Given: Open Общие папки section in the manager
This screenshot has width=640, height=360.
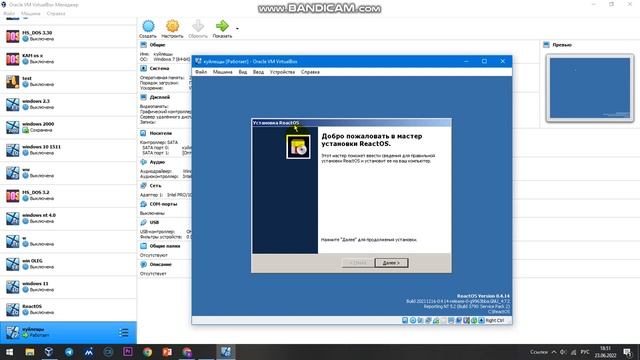Looking at the screenshot, I should coord(165,246).
